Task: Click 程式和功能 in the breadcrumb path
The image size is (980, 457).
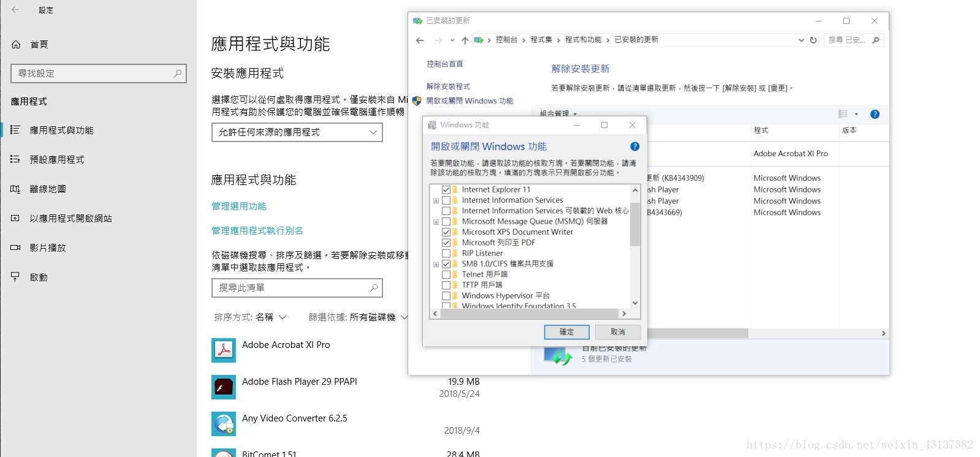Action: pyautogui.click(x=583, y=40)
